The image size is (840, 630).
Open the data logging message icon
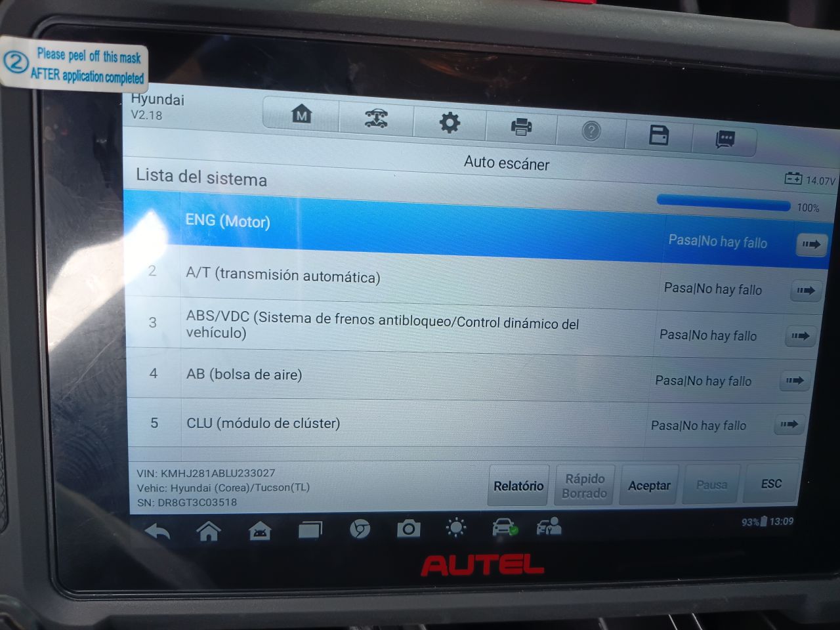click(725, 139)
